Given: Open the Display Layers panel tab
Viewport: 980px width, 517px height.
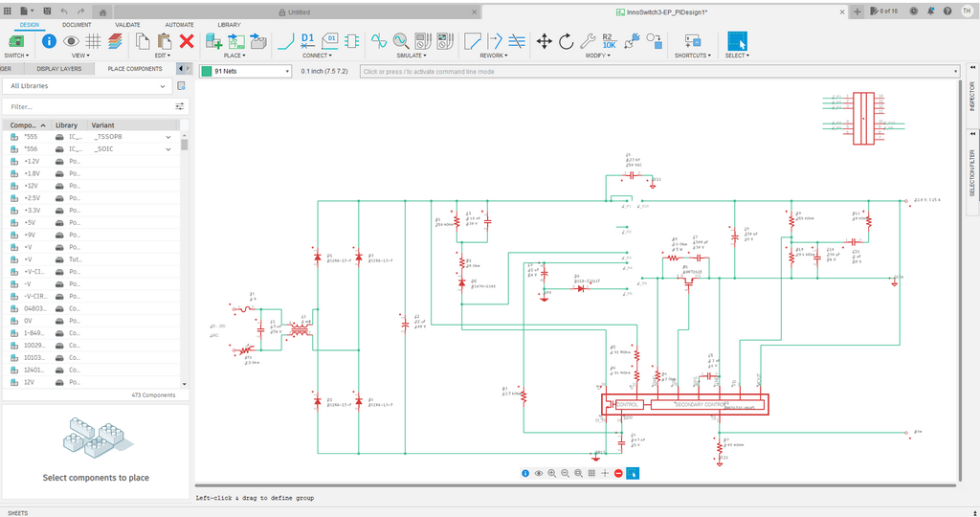Looking at the screenshot, I should coord(58,69).
